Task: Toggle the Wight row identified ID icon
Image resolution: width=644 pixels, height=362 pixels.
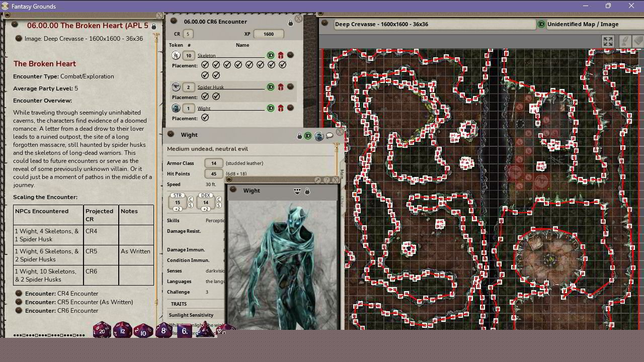Action: pos(271,108)
